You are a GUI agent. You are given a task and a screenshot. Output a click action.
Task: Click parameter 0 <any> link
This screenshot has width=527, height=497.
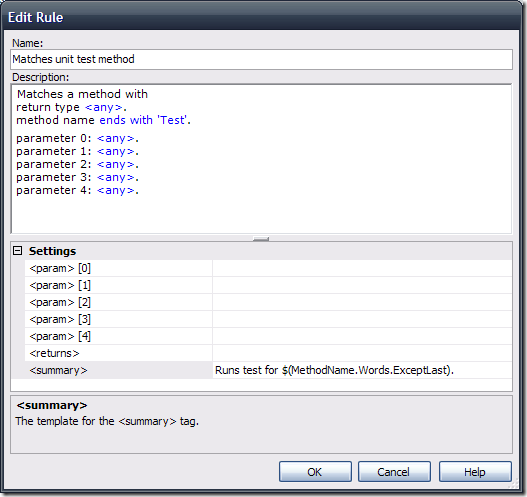116,138
